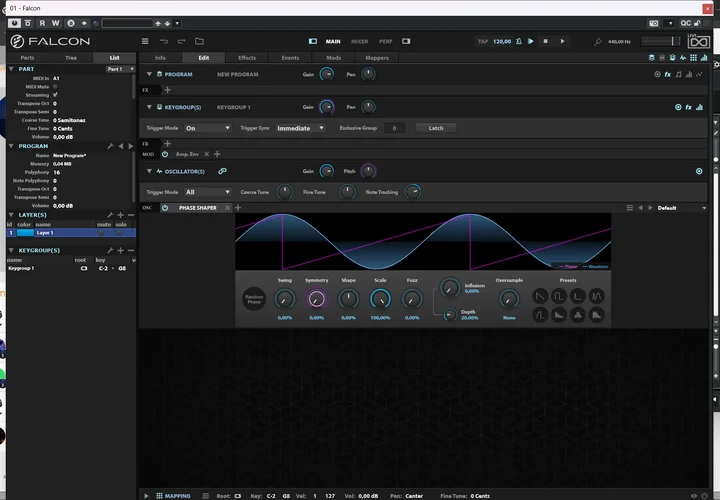Mute Layer 1 in the layers list

[103, 232]
